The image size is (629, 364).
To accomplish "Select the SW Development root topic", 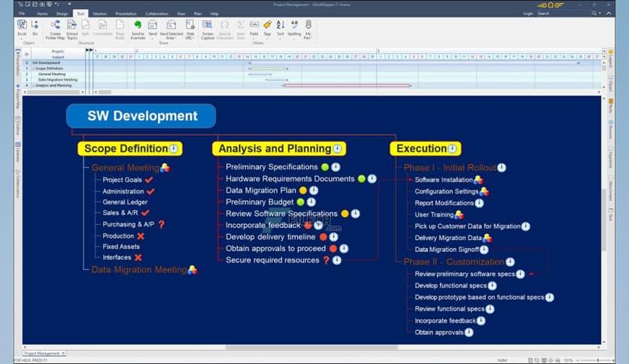I will tap(141, 116).
